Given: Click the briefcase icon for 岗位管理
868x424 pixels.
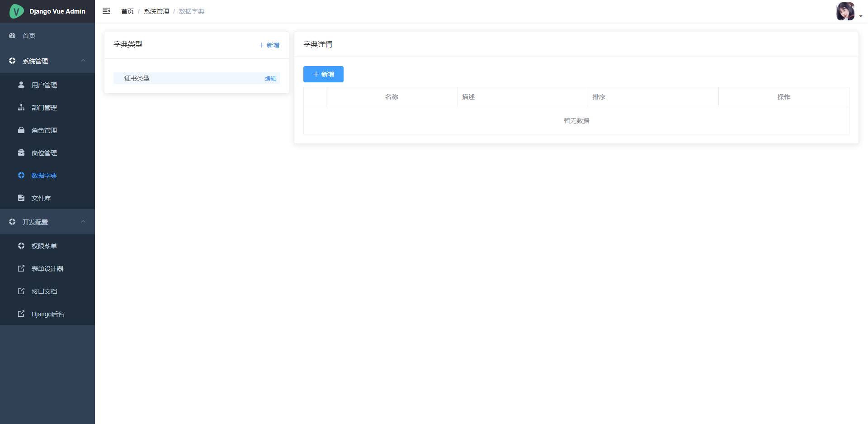Looking at the screenshot, I should (x=21, y=152).
